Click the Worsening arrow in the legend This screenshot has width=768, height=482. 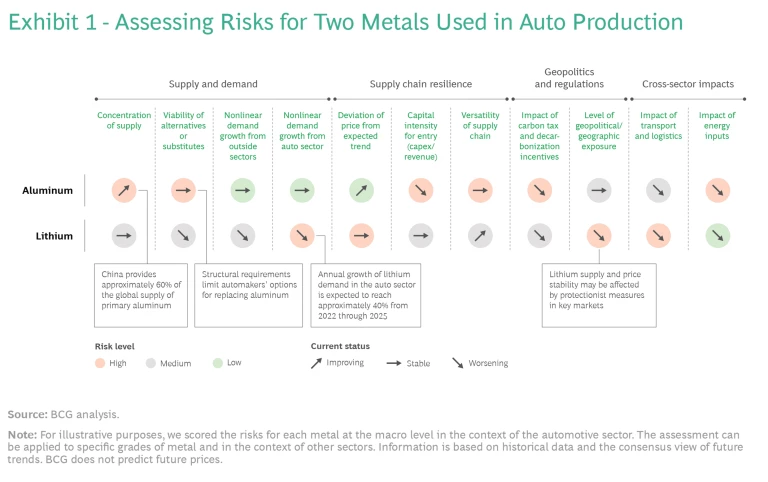point(459,363)
